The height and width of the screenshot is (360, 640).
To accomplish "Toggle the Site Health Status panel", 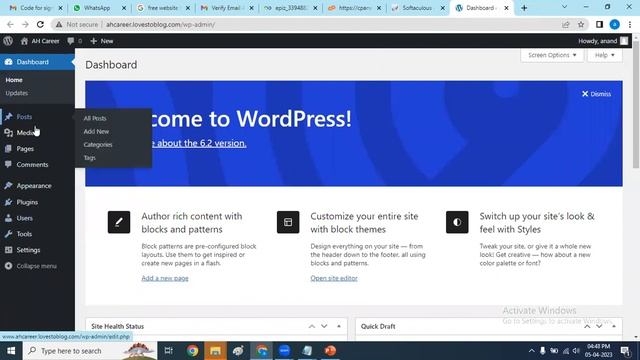I will (x=339, y=327).
